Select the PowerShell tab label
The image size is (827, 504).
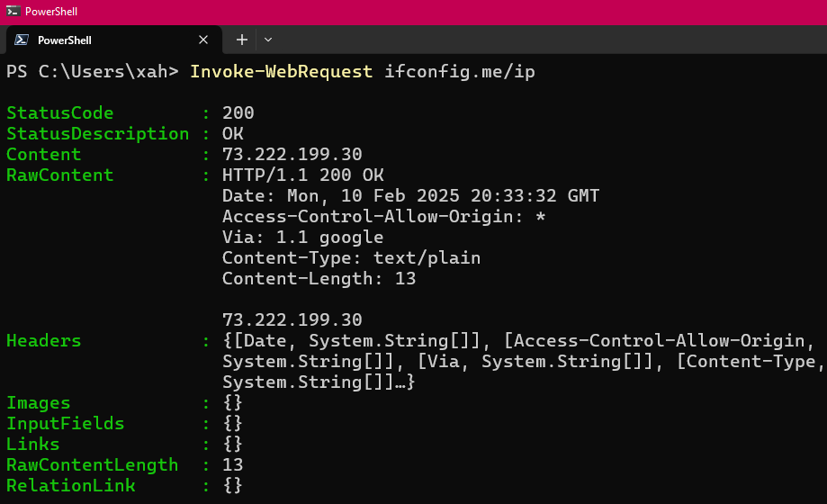click(65, 40)
